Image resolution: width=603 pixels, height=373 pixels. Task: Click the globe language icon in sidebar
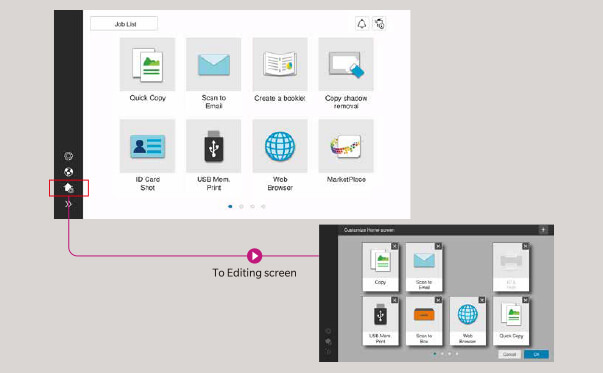(68, 172)
